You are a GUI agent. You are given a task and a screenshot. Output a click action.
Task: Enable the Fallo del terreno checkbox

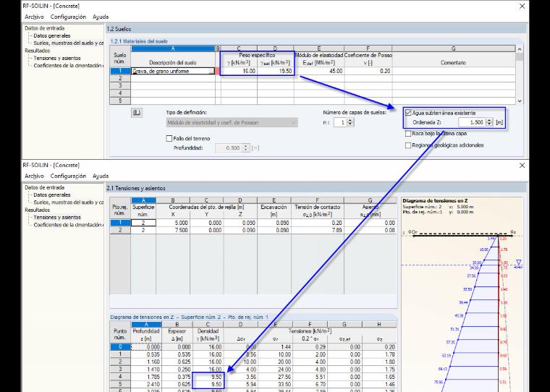pos(169,138)
